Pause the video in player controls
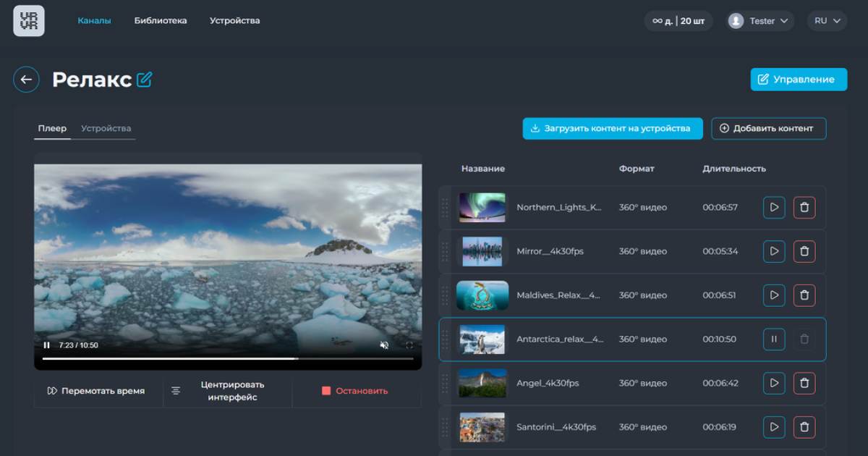This screenshot has width=868, height=456. click(47, 345)
